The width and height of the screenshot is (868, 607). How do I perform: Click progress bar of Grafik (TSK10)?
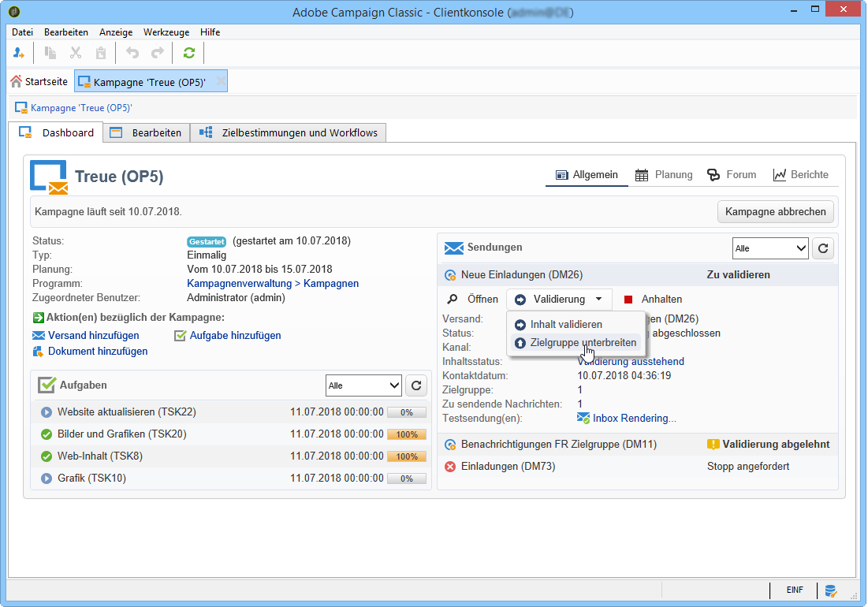coord(406,479)
